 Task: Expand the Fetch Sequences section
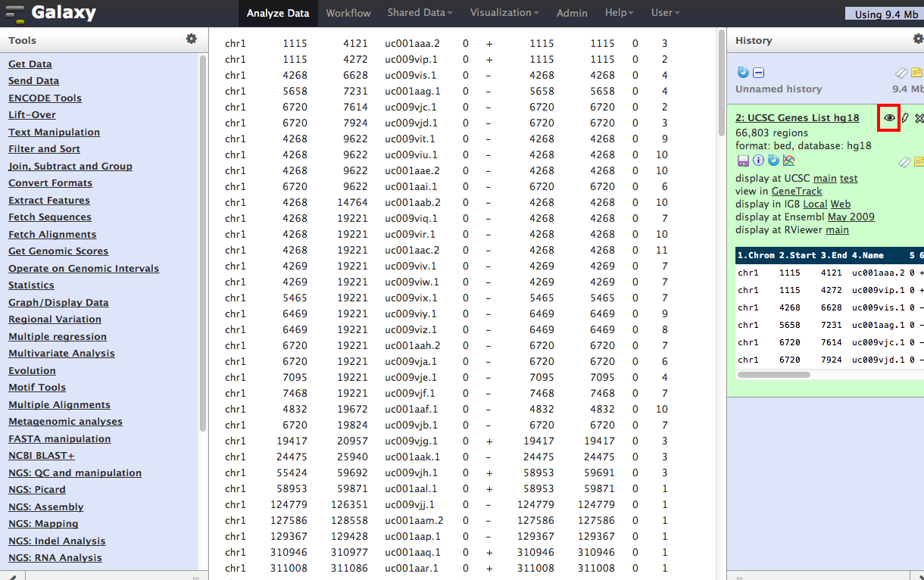point(50,217)
